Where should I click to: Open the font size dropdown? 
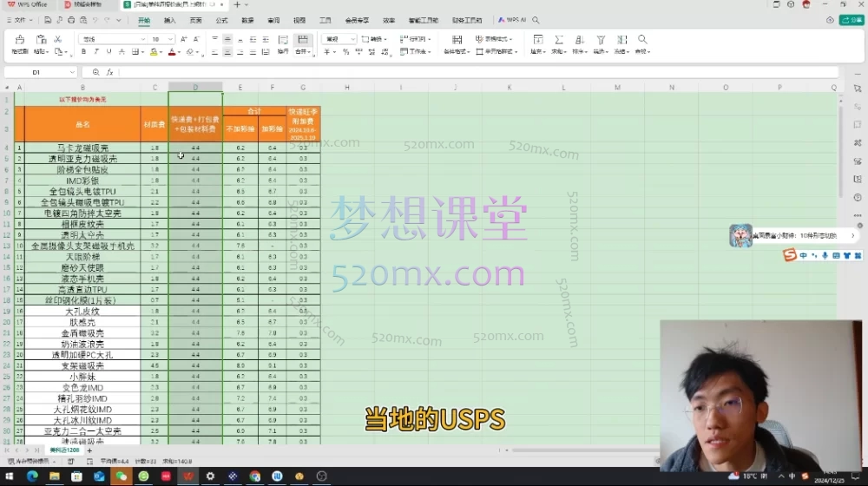[170, 39]
